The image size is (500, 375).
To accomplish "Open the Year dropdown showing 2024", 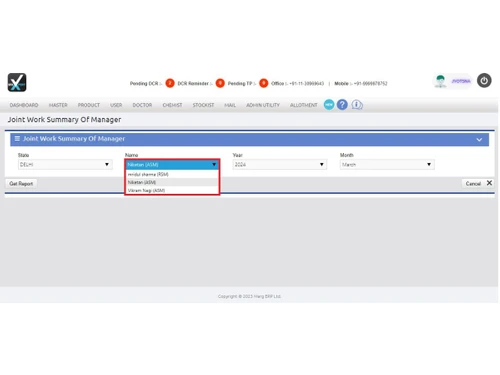I will tap(280, 164).
